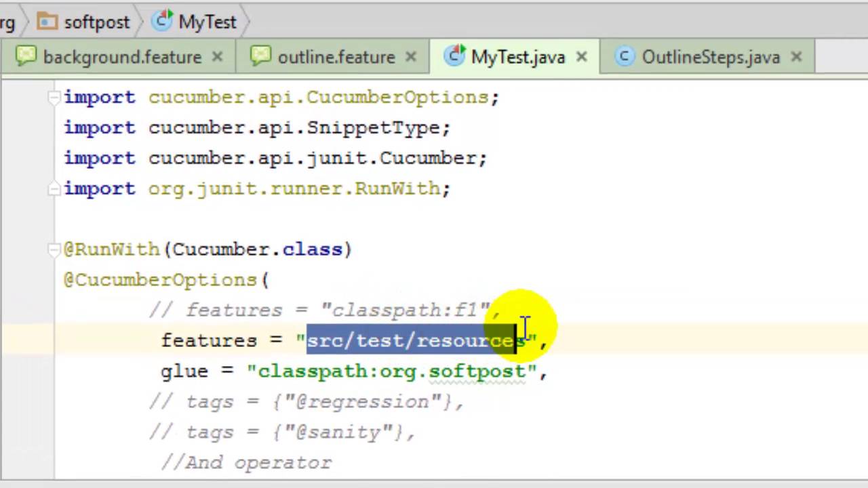Click the softpost folder icon in breadcrumb
Viewport: 868px width, 488px height.
[x=47, y=22]
